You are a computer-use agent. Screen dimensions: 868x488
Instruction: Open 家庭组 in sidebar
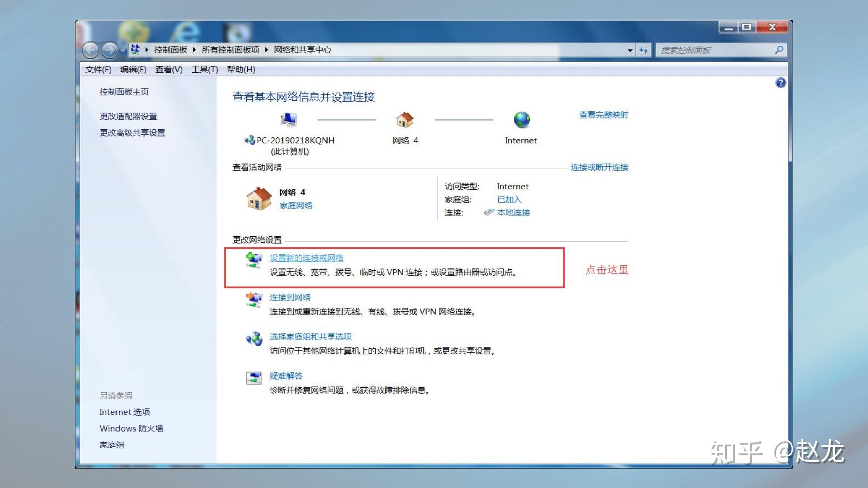click(x=112, y=445)
